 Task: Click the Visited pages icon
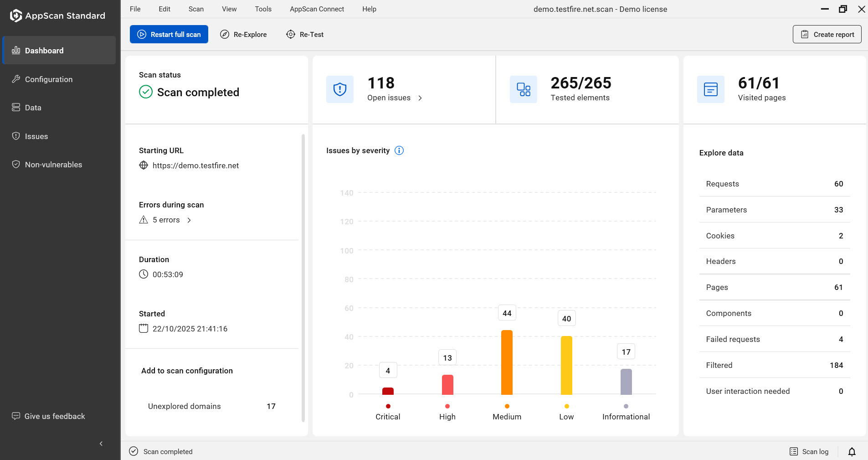point(710,89)
